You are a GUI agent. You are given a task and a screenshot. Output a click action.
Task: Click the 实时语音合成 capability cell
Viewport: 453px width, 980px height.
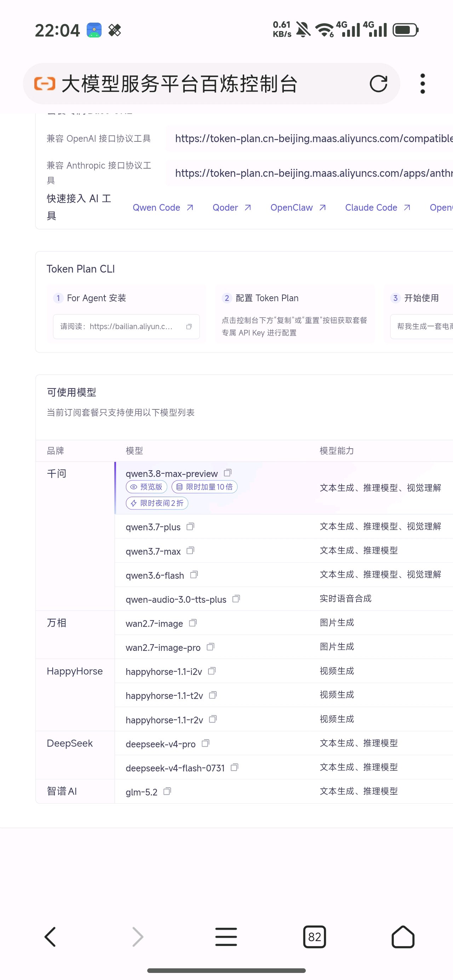coord(345,599)
